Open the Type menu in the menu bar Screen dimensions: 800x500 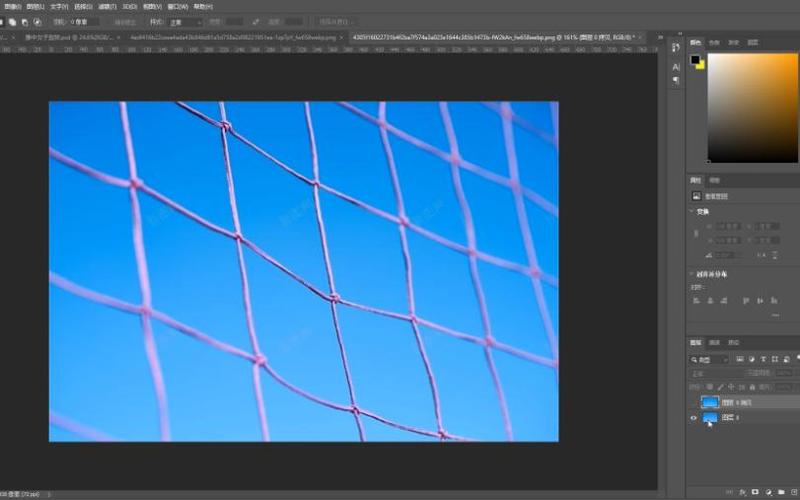pyautogui.click(x=59, y=7)
